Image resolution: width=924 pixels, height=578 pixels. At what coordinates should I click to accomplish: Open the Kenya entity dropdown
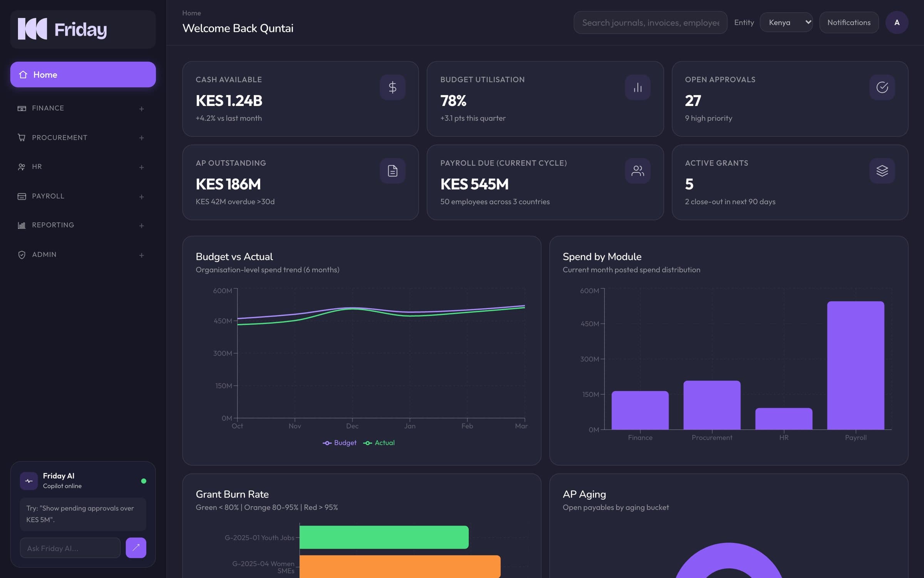[x=786, y=22]
